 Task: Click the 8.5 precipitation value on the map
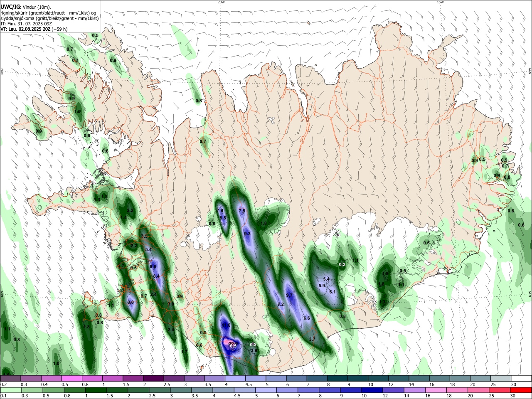pyautogui.click(x=223, y=218)
